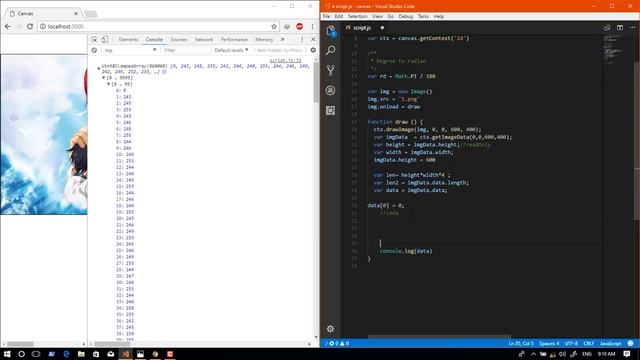
Task: Open Task View on taskbar
Action: 36,354
